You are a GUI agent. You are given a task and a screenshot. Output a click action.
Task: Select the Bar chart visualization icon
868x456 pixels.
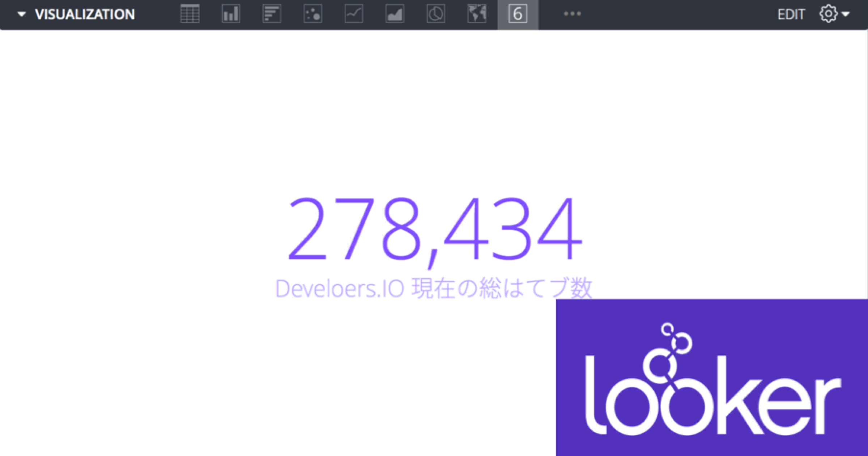click(272, 14)
